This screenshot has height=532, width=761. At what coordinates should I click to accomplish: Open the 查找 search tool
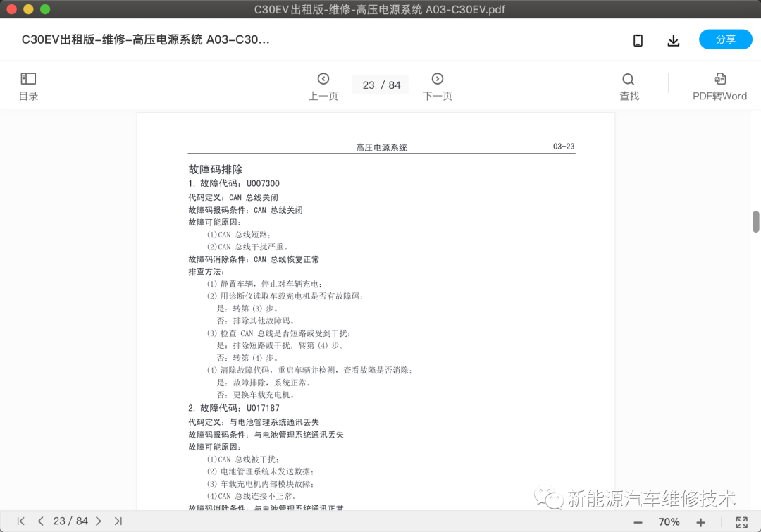point(629,86)
